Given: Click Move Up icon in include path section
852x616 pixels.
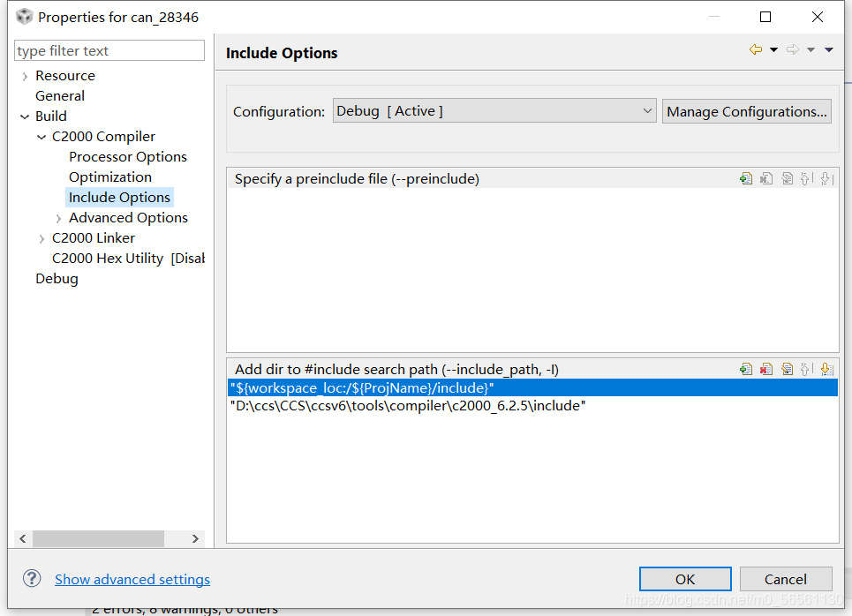Looking at the screenshot, I should coord(806,370).
